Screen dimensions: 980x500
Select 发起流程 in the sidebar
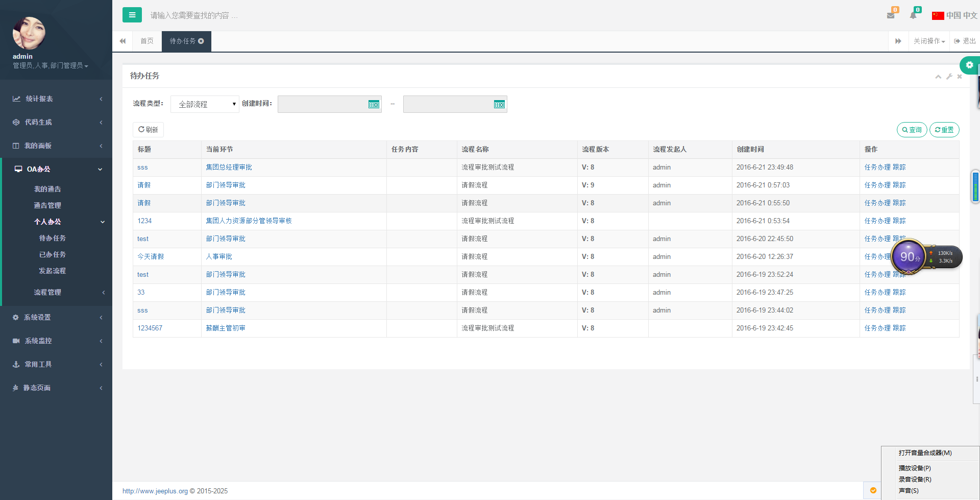[53, 271]
